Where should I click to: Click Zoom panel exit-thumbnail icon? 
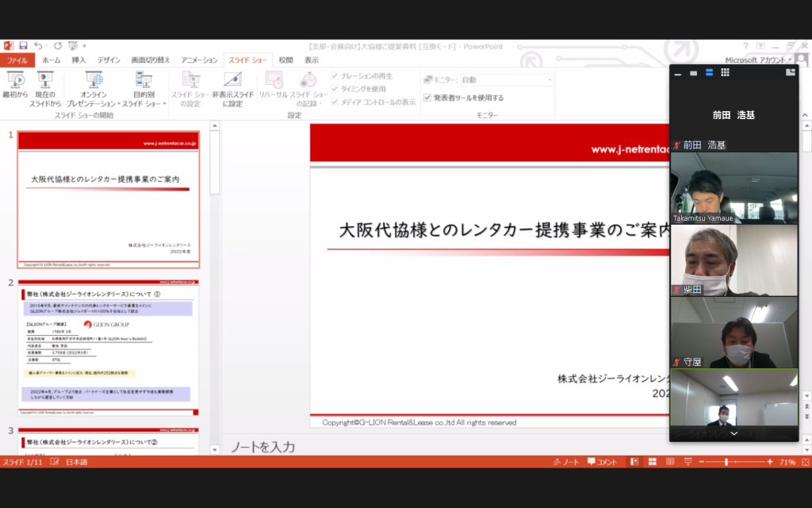[x=791, y=72]
